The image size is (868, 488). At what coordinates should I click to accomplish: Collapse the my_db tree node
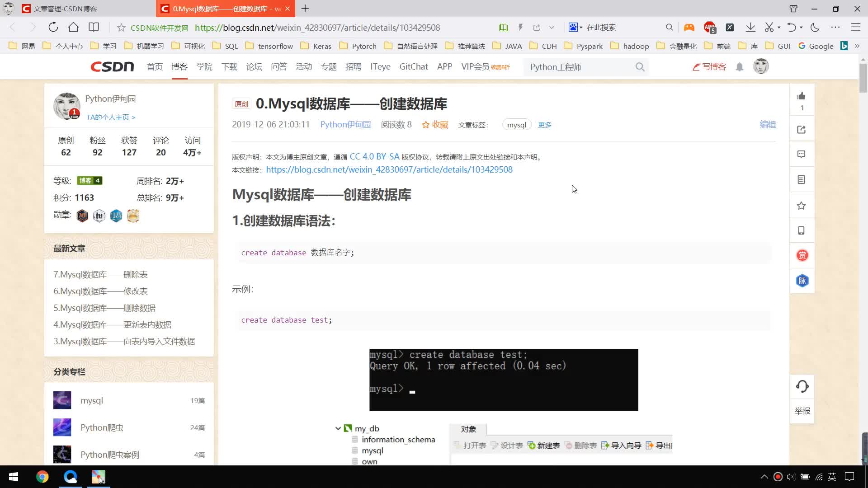(x=338, y=428)
